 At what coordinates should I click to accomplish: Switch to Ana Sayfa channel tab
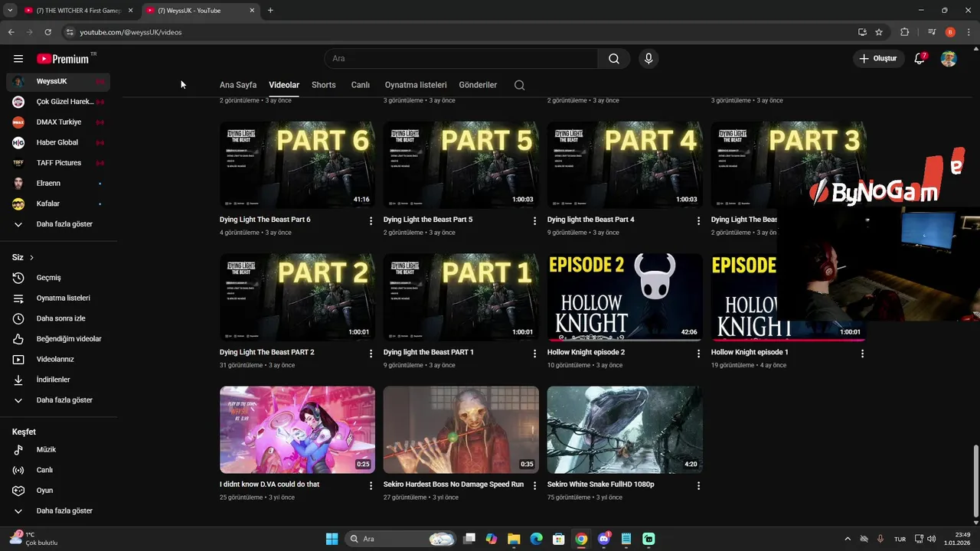(238, 85)
